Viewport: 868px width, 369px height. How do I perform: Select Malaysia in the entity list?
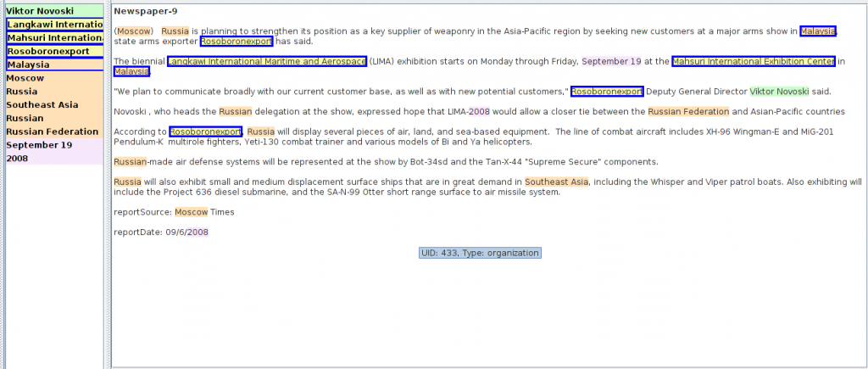tap(54, 64)
